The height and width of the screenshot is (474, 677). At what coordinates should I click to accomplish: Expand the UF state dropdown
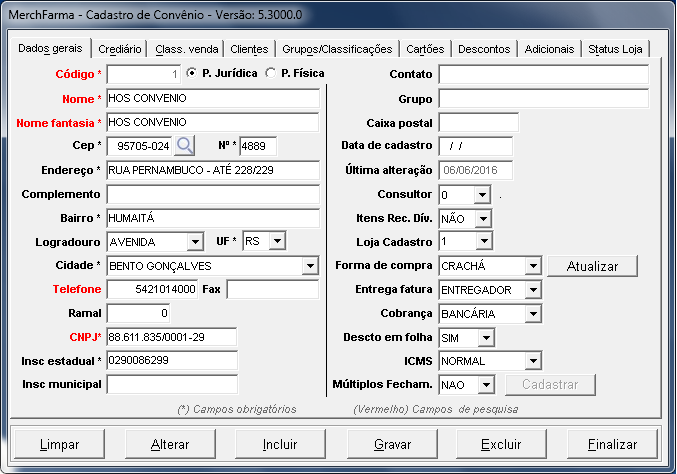(x=277, y=242)
